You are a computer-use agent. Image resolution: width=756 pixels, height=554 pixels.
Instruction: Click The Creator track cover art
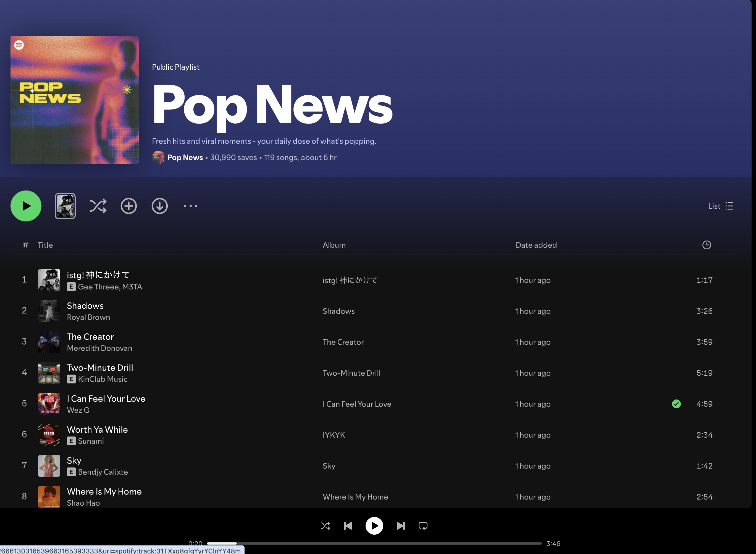point(49,342)
